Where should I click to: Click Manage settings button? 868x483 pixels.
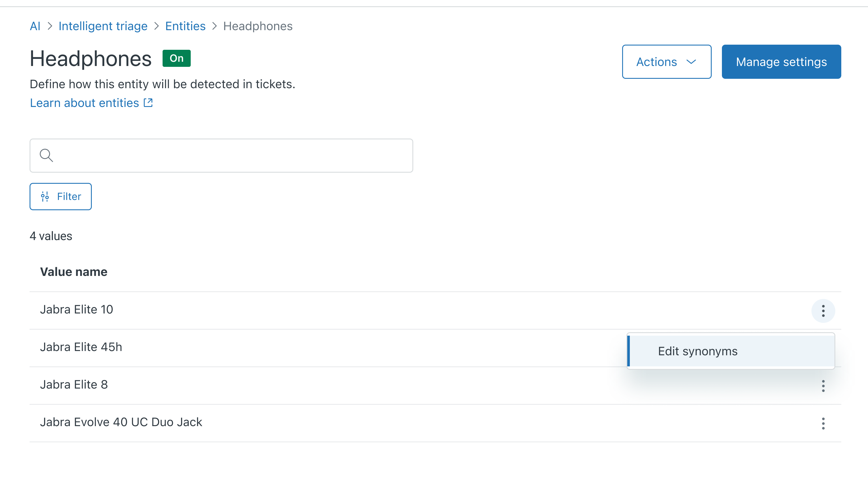point(781,62)
